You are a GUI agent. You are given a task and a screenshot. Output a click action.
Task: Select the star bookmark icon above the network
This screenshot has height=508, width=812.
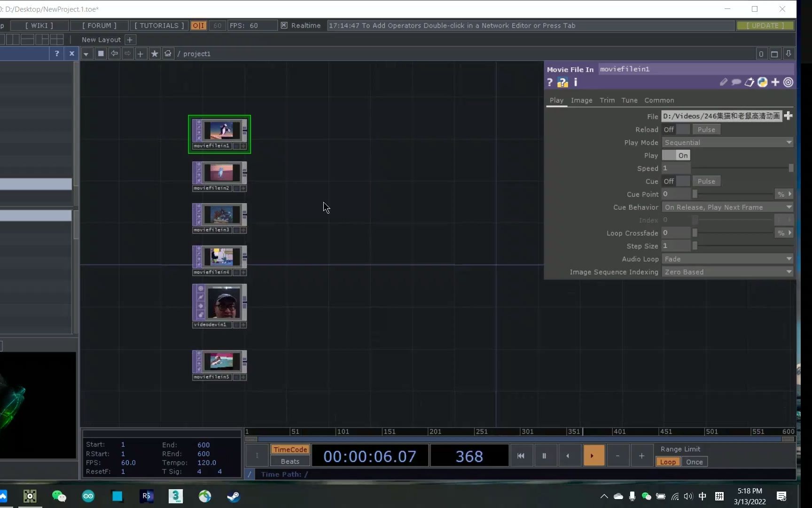pos(155,54)
